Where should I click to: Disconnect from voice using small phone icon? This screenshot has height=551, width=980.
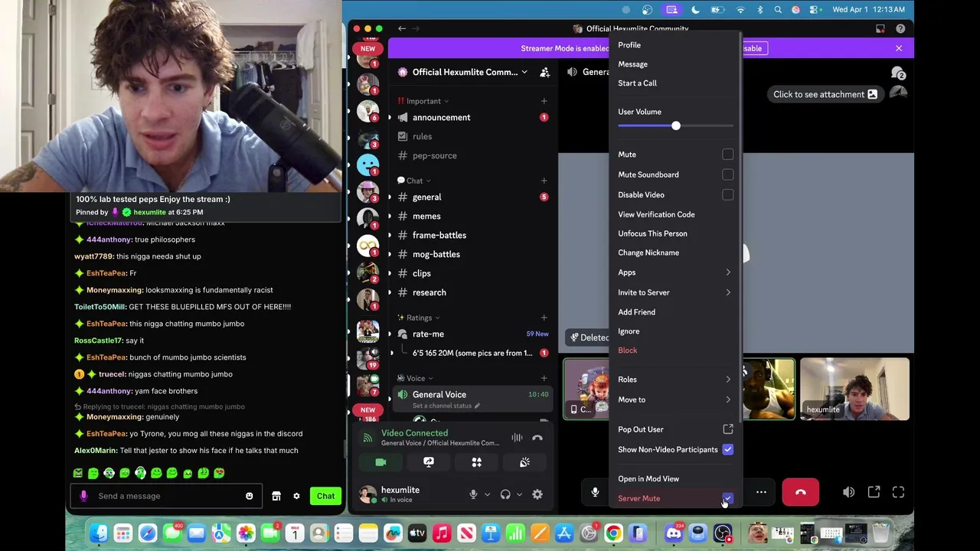pos(537,438)
